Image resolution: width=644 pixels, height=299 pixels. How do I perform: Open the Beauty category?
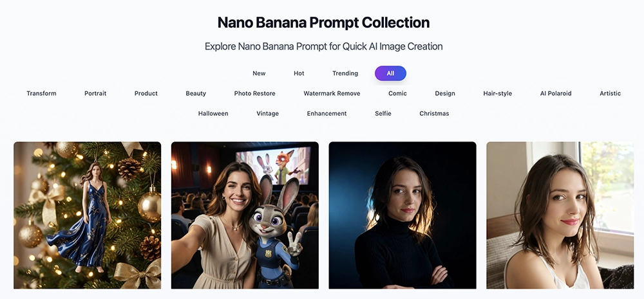coord(196,93)
